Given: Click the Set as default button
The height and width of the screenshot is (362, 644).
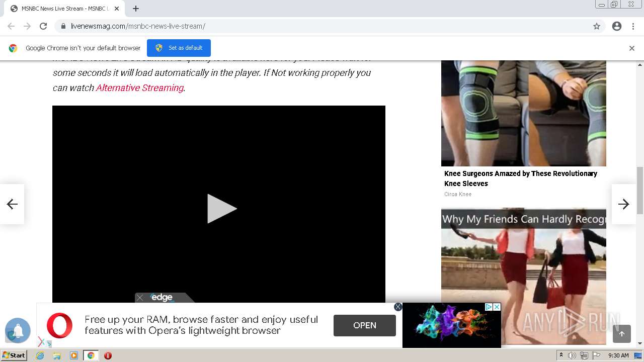Looking at the screenshot, I should coord(179,48).
